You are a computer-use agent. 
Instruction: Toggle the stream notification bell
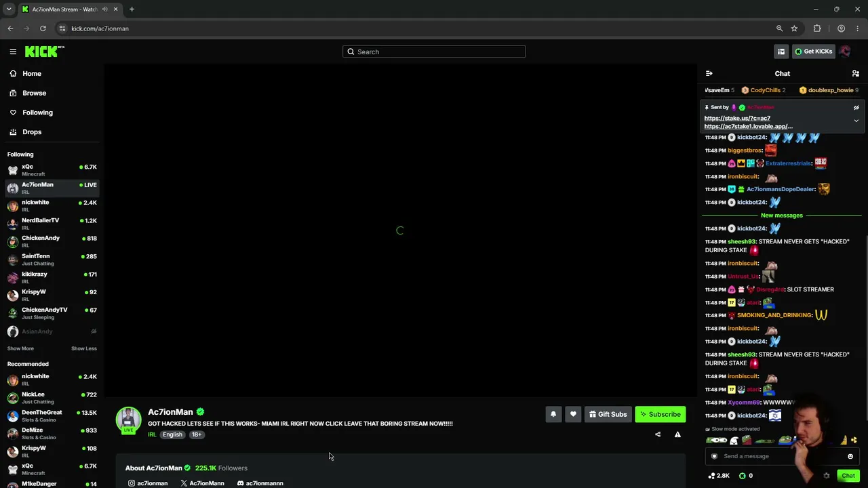click(553, 414)
